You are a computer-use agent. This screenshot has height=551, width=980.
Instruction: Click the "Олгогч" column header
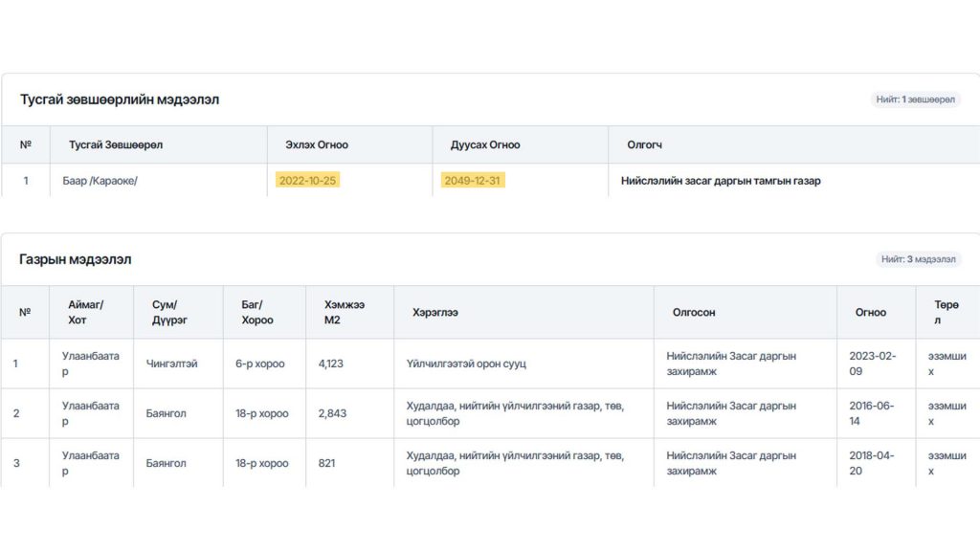click(644, 145)
